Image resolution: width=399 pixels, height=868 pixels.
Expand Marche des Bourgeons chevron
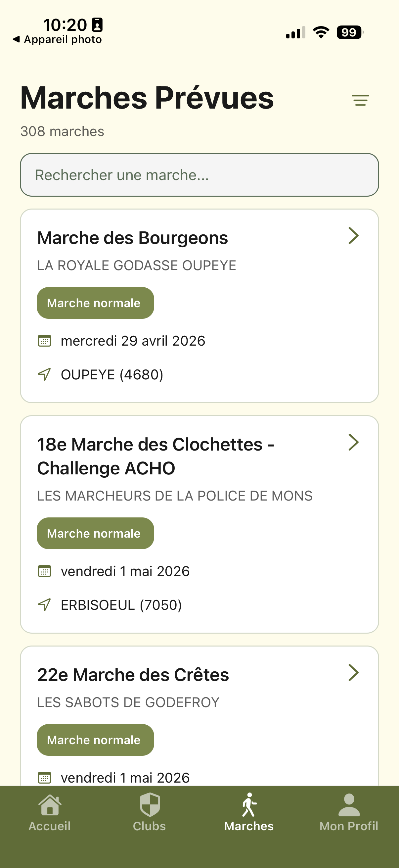click(353, 235)
